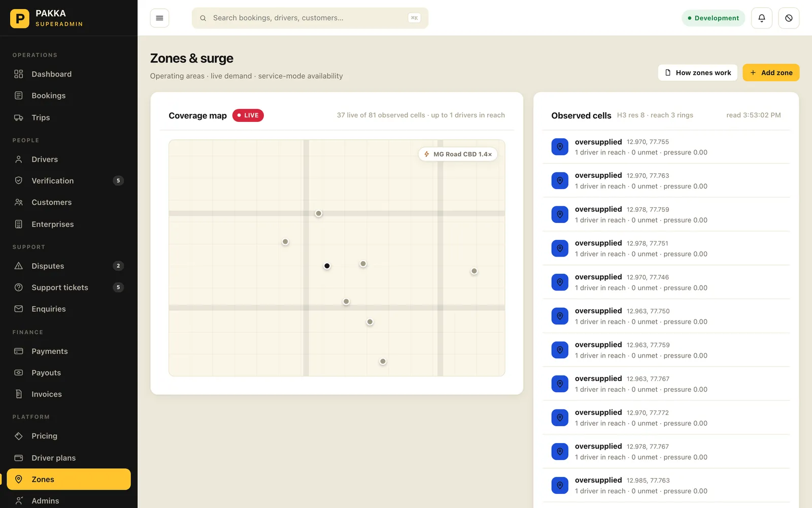Open Customers in the sidebar
The height and width of the screenshot is (508, 812).
69,202
